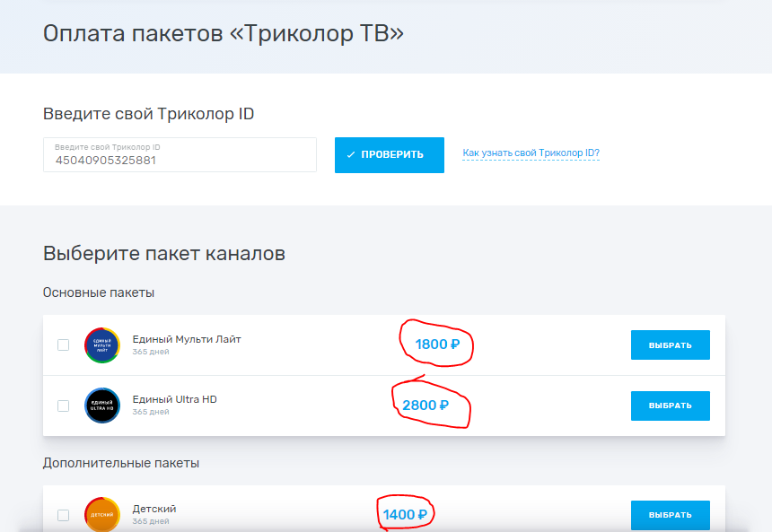The image size is (772, 532).
Task: Select ВЫБРАТЬ for the Детский package
Action: pyautogui.click(x=670, y=515)
